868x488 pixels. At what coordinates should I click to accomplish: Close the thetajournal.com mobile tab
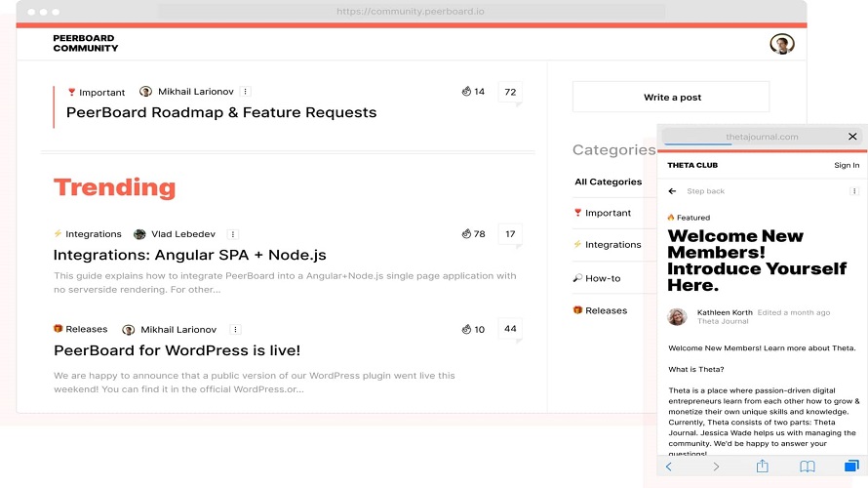coord(852,137)
